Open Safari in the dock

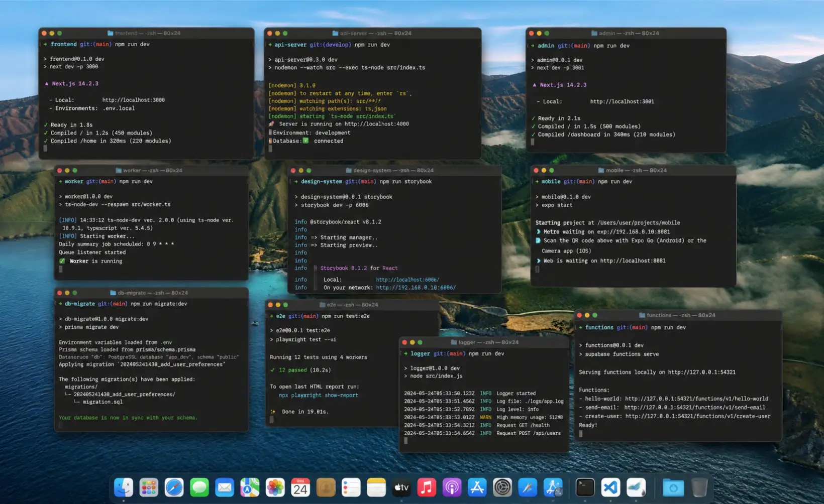pos(174,487)
